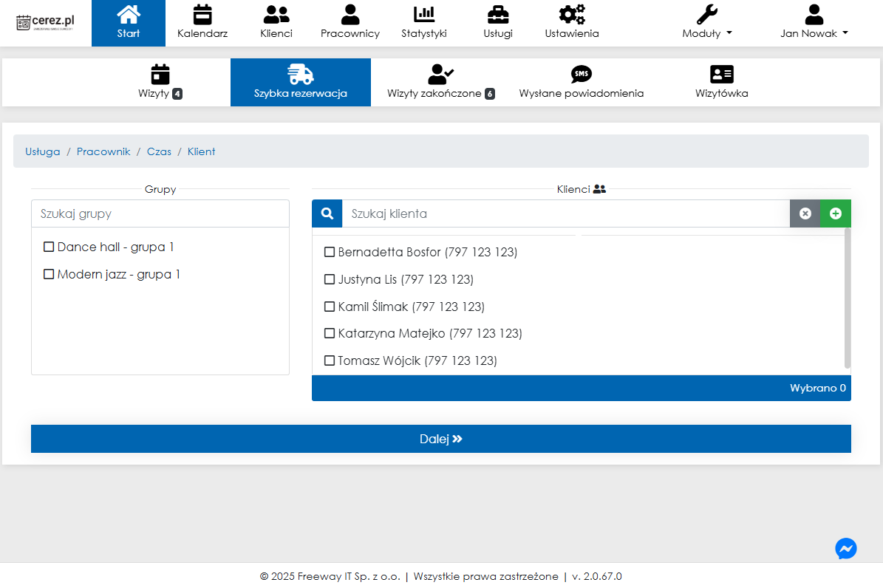Go to Klienci section icon

click(276, 15)
